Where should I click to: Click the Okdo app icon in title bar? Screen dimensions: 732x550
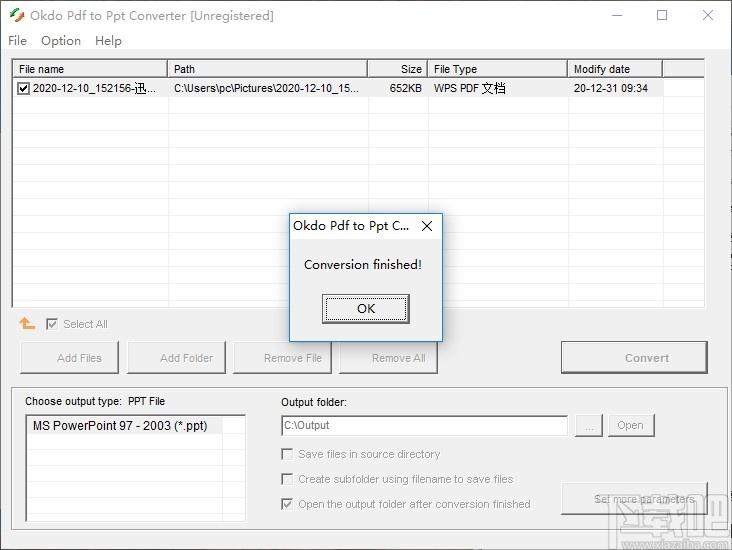point(17,15)
